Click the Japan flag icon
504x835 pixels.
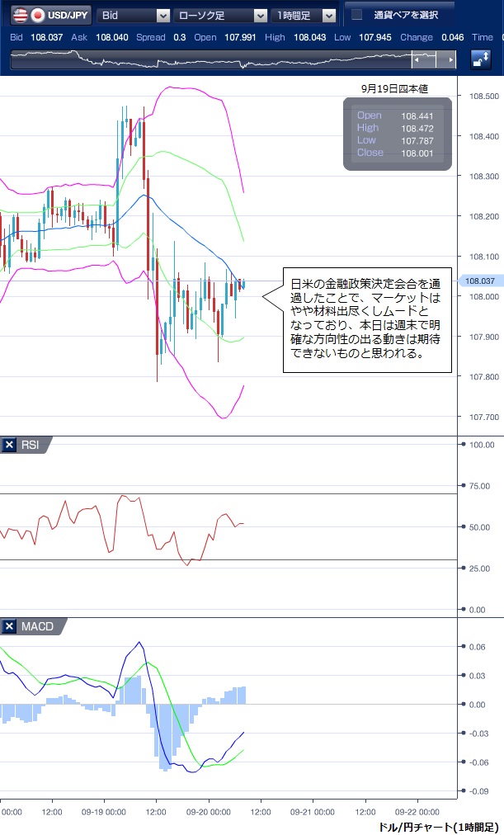click(x=37, y=15)
